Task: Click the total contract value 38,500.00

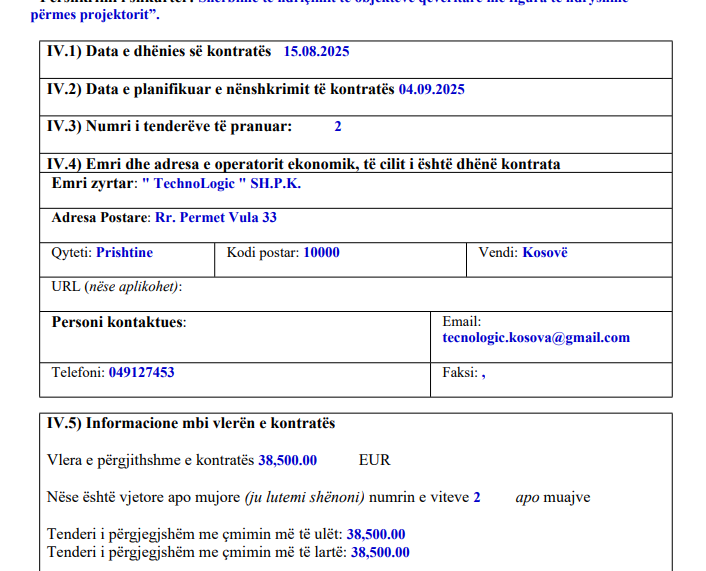Action: pyautogui.click(x=288, y=461)
